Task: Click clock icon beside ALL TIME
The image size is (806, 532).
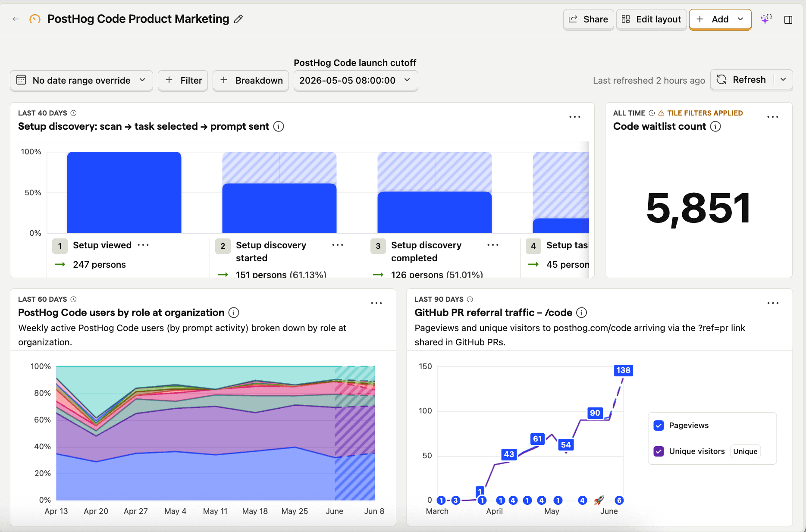Action: [x=652, y=113]
